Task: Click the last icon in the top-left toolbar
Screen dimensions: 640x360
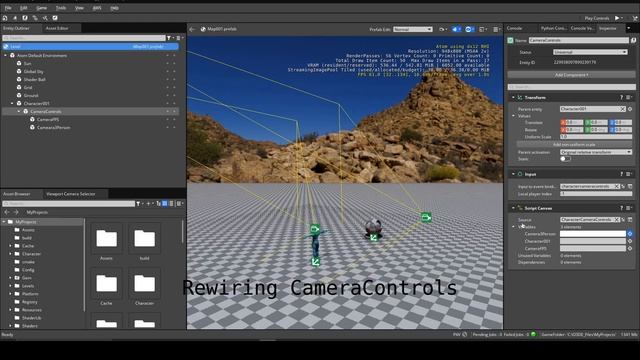Action: (x=55, y=18)
